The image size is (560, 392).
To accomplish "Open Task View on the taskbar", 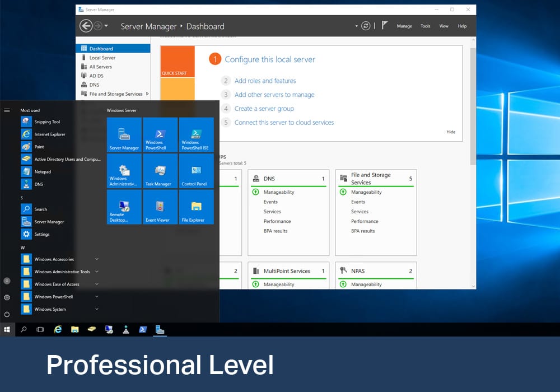I will click(x=40, y=329).
